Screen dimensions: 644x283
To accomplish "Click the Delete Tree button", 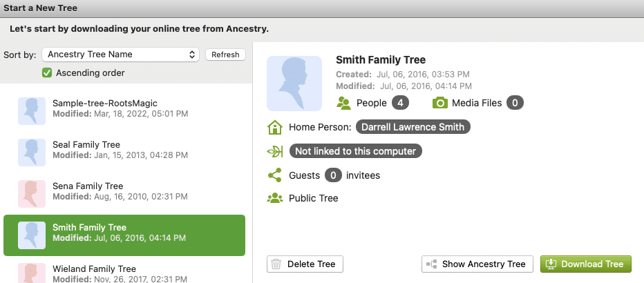I will point(305,264).
